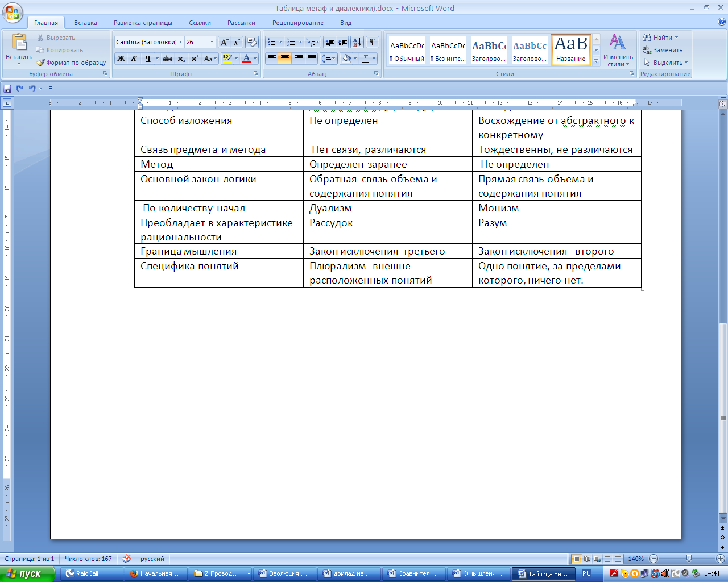Click the sort (А-Я) icon
Viewport: 728px width, 582px height.
click(x=357, y=42)
